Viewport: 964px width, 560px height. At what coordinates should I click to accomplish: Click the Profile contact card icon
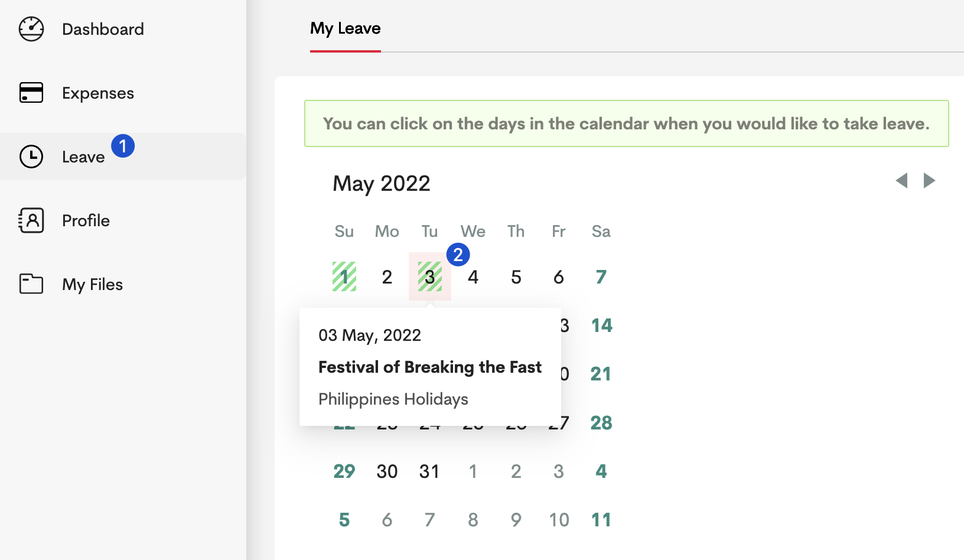31,220
